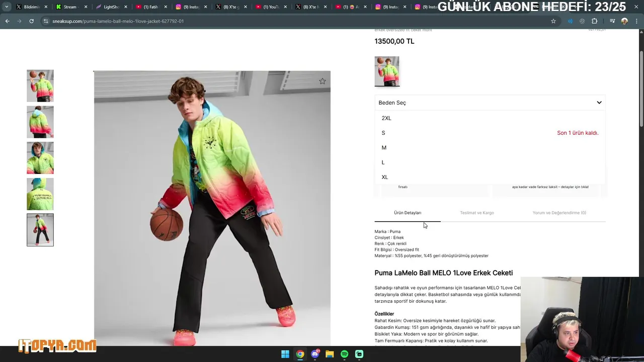Click the Materyal polyester composition line
This screenshot has width=644, height=362.
tap(431, 256)
